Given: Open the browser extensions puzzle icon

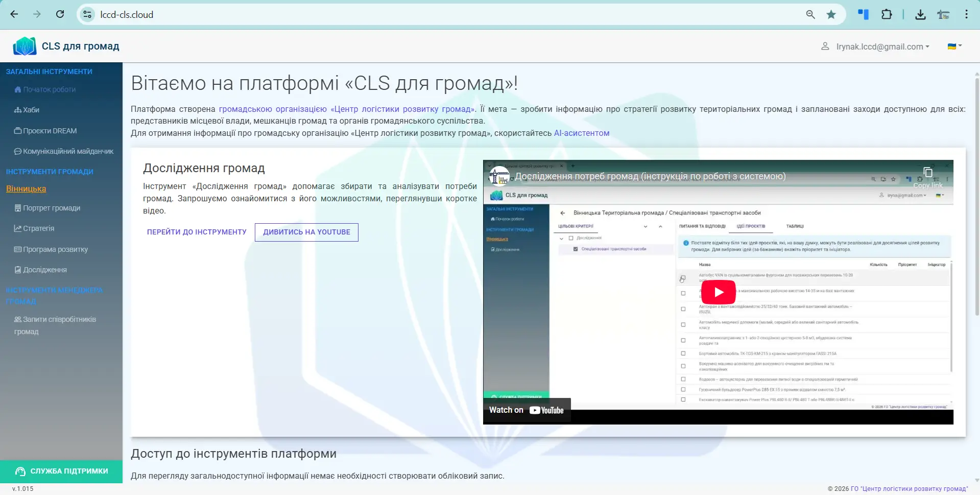Looking at the screenshot, I should click(887, 14).
